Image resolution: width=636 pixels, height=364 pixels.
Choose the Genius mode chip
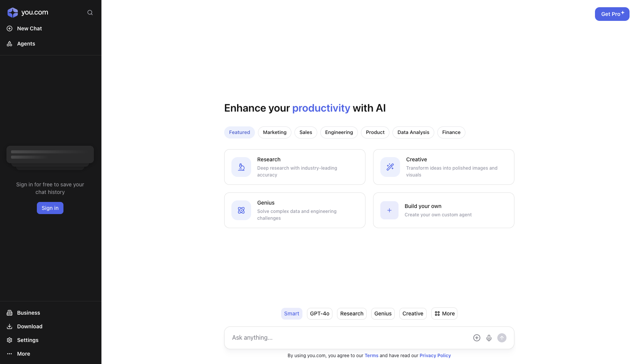[383, 314]
